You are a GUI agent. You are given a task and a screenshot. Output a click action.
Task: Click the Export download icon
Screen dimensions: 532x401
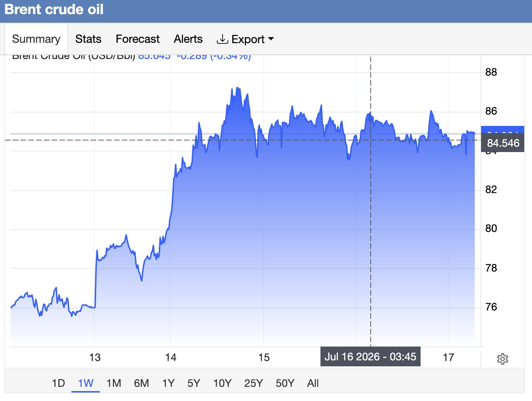(222, 39)
